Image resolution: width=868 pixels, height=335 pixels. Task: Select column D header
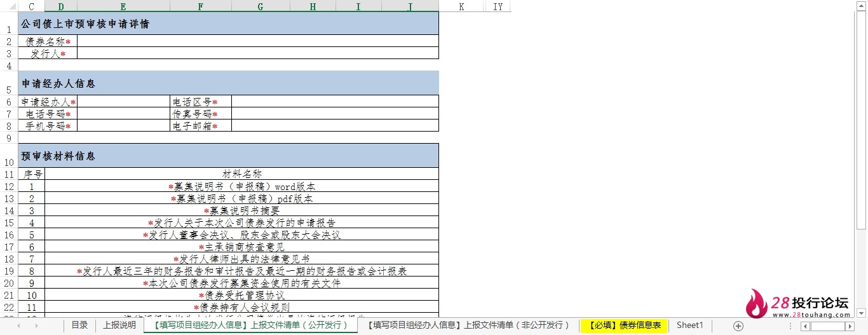60,6
